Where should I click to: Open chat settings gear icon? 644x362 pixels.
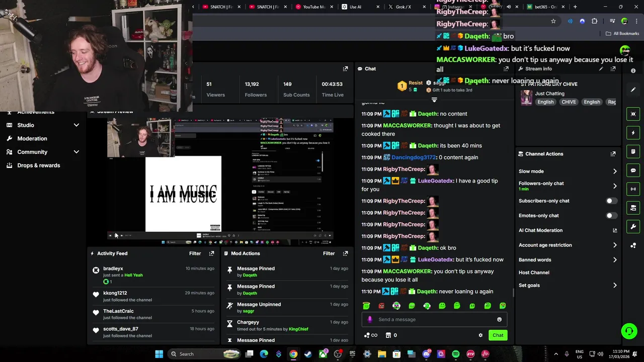(x=480, y=335)
